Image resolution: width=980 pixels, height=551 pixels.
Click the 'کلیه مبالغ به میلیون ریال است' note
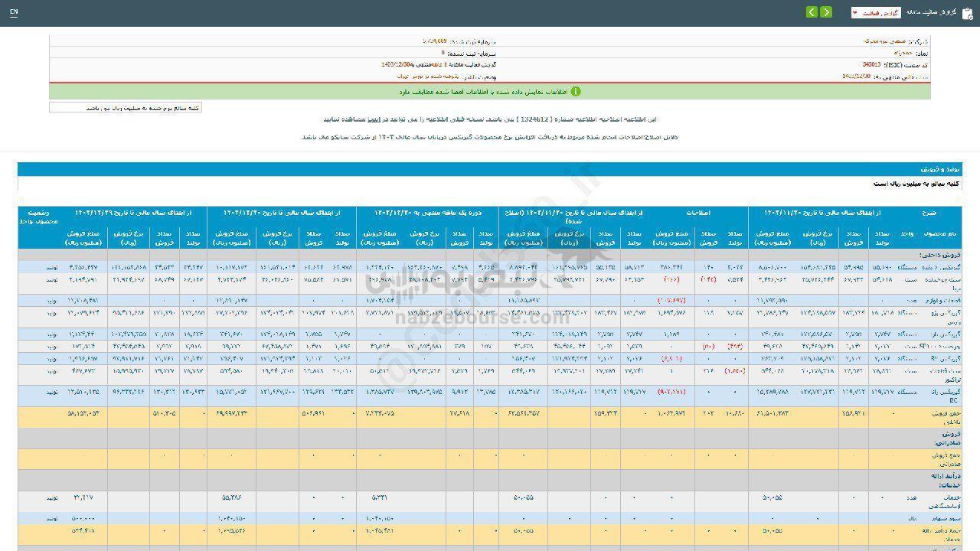coord(917,184)
